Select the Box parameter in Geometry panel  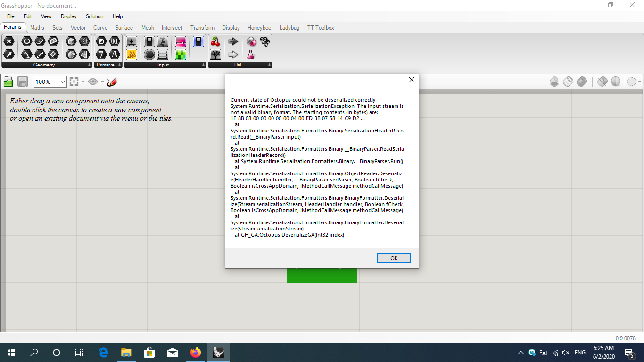[71, 41]
